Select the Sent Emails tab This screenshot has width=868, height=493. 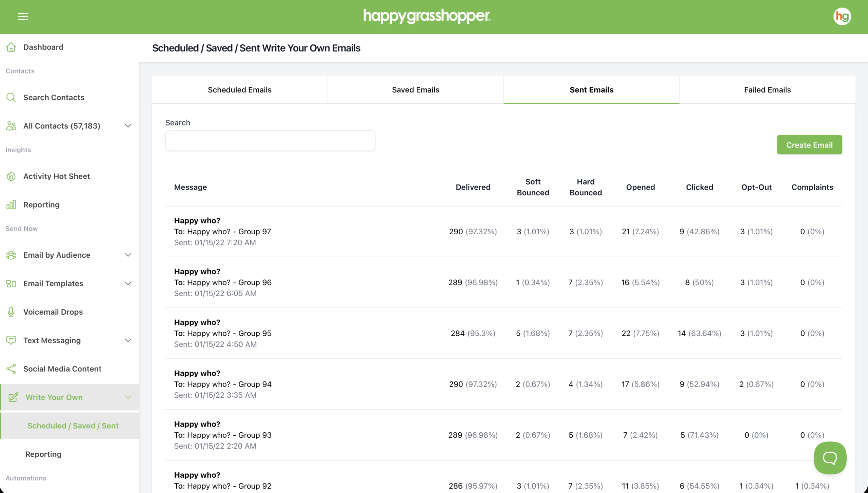592,90
